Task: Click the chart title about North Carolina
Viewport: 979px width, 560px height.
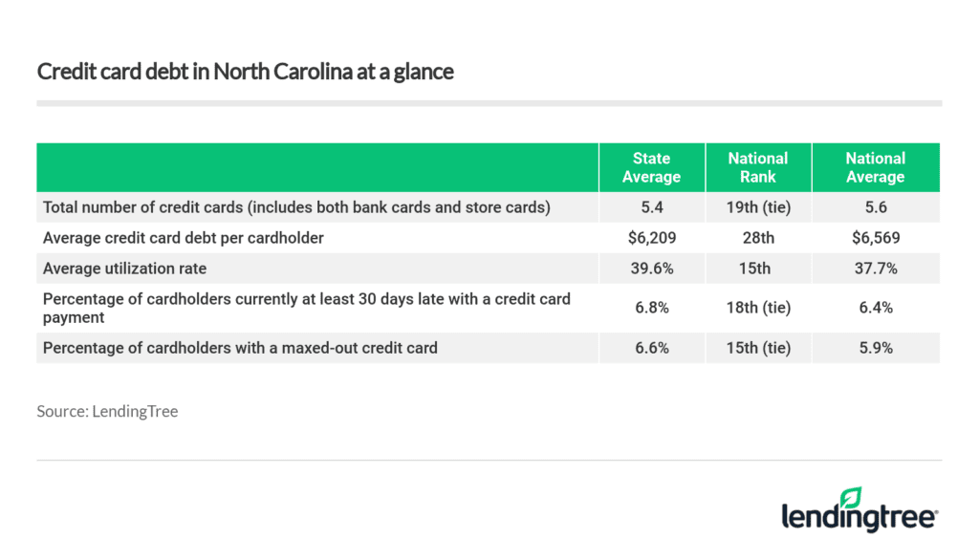Action: (245, 71)
